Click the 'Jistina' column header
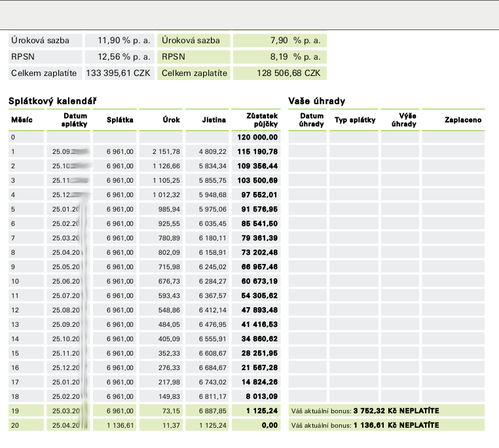The width and height of the screenshot is (499, 448). (215, 120)
